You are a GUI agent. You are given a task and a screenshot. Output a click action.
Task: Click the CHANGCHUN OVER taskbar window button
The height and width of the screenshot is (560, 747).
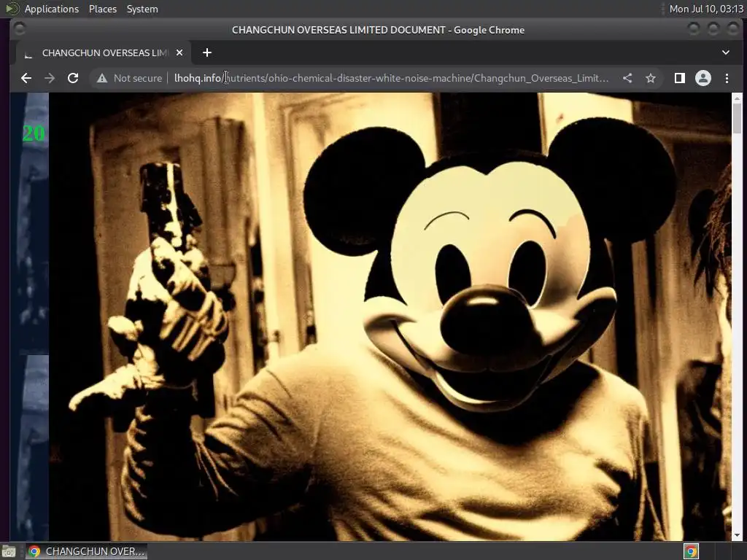(86, 551)
